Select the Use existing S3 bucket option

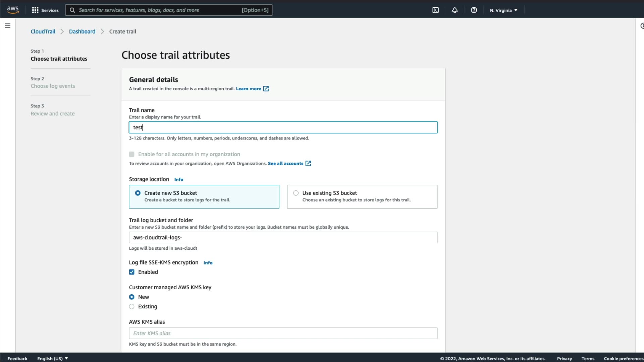(x=296, y=193)
